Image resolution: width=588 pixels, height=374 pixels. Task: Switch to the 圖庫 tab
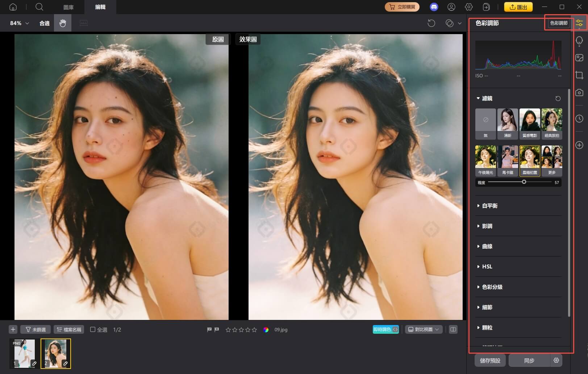pos(68,7)
